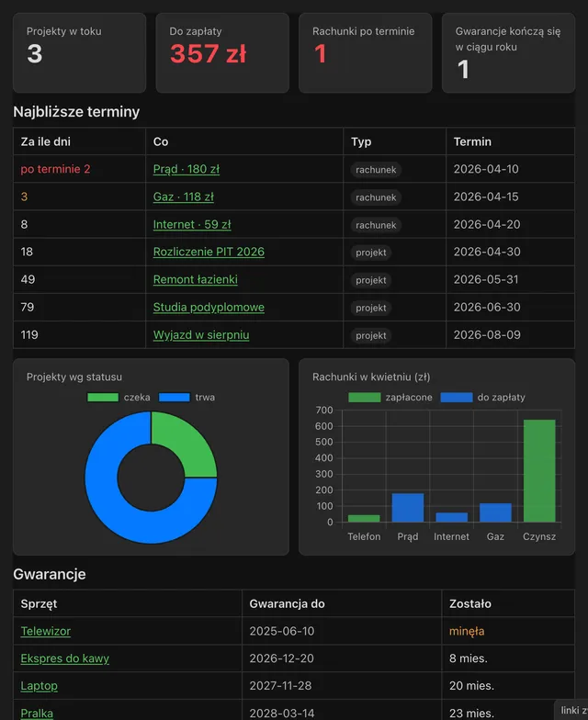Click the Rachunki po terminie summary card
The height and width of the screenshot is (720, 588).
(x=366, y=53)
